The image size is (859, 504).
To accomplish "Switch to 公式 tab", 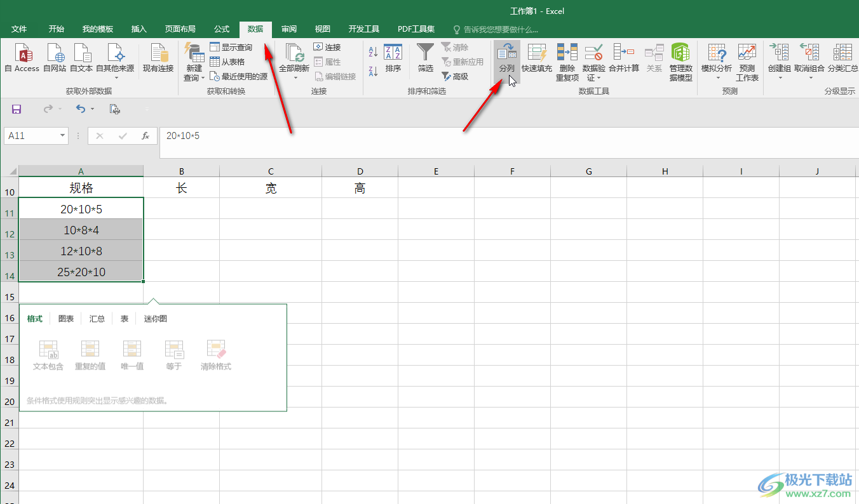I will pyautogui.click(x=222, y=29).
